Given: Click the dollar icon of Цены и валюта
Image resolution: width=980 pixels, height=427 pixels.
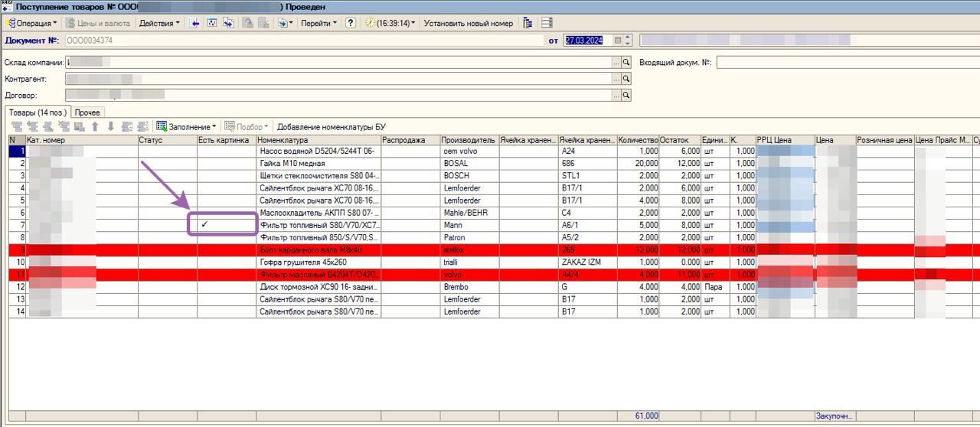Looking at the screenshot, I should pyautogui.click(x=71, y=23).
